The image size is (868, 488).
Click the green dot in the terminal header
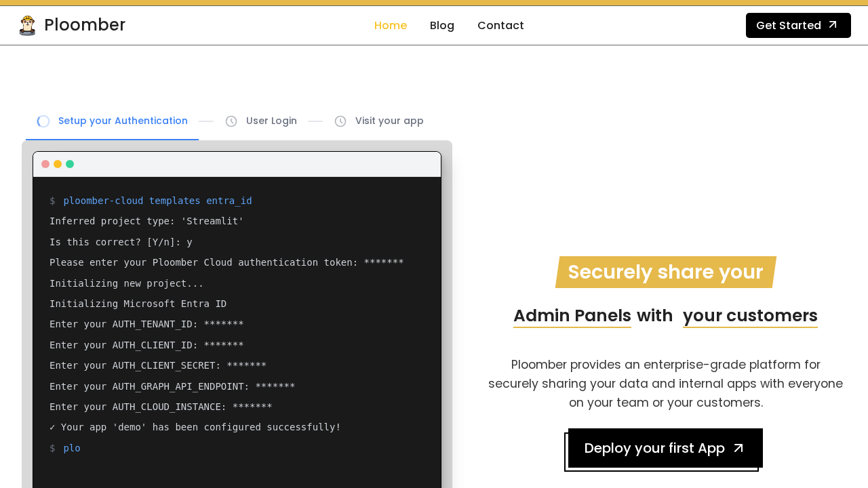point(70,163)
